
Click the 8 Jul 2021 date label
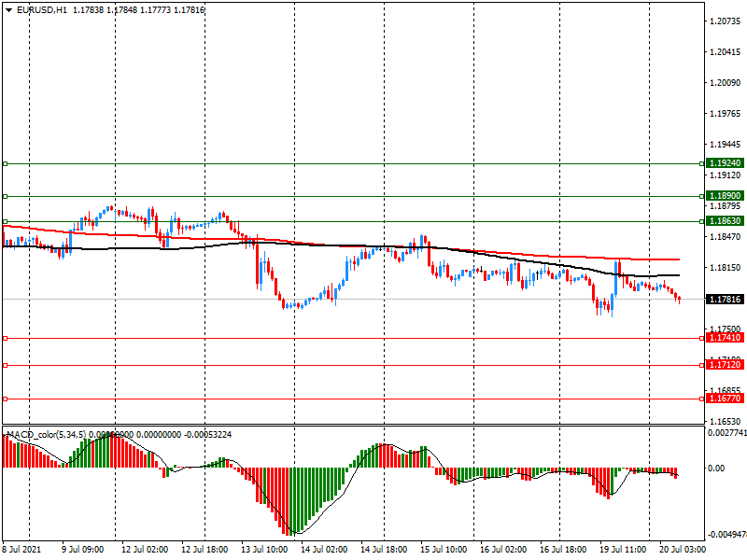tap(24, 550)
